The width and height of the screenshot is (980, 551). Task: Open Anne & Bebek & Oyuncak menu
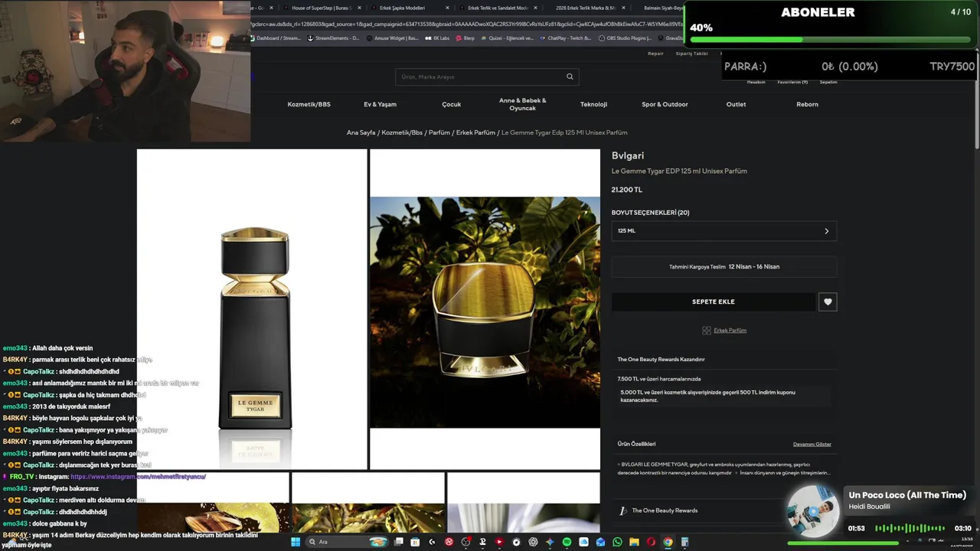pyautogui.click(x=522, y=104)
